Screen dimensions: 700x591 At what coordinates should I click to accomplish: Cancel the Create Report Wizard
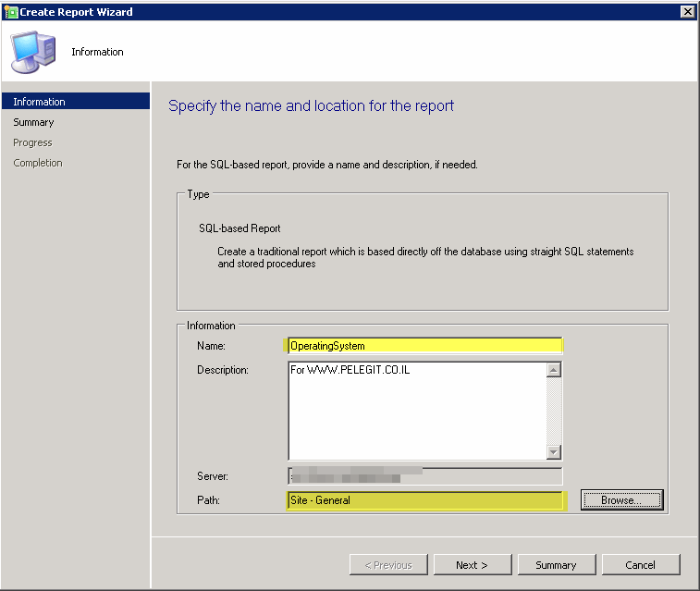coord(641,565)
